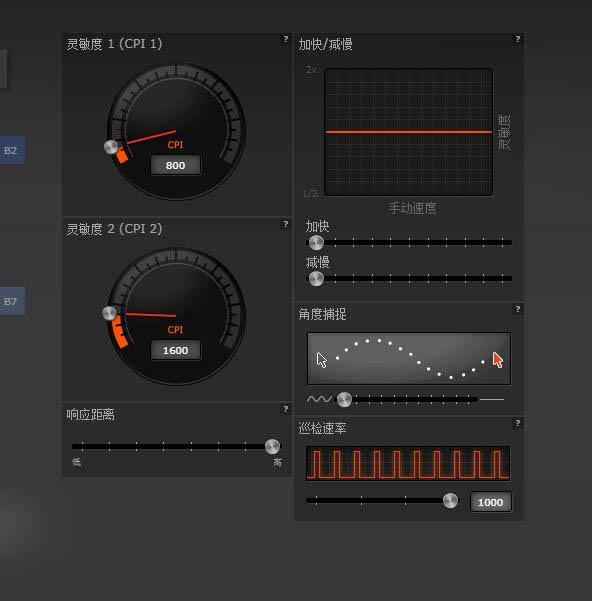Click the 角度捕捉 angle snapping slider knob
Image resolution: width=592 pixels, height=601 pixels.
(344, 400)
